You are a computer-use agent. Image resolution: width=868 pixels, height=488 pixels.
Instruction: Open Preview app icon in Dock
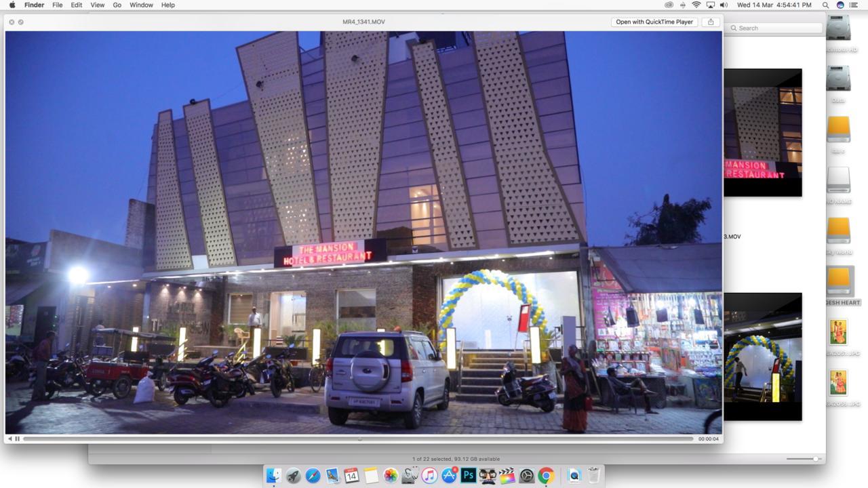click(x=332, y=476)
